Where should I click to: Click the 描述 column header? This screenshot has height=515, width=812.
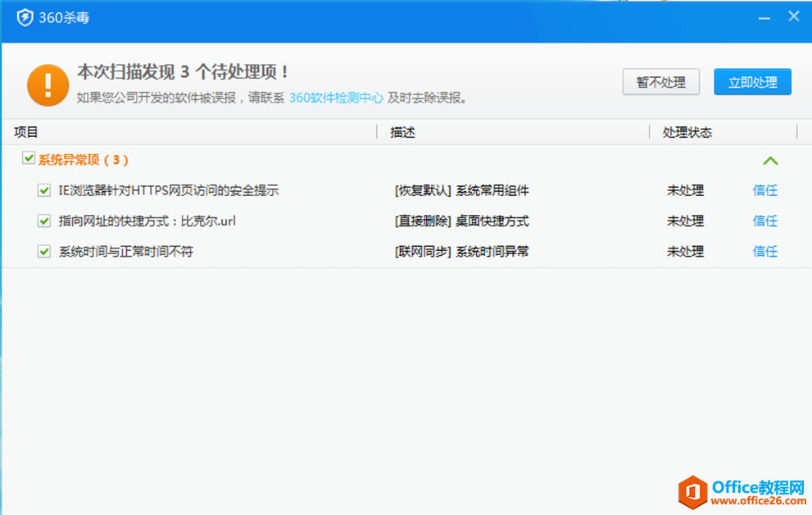(x=402, y=132)
